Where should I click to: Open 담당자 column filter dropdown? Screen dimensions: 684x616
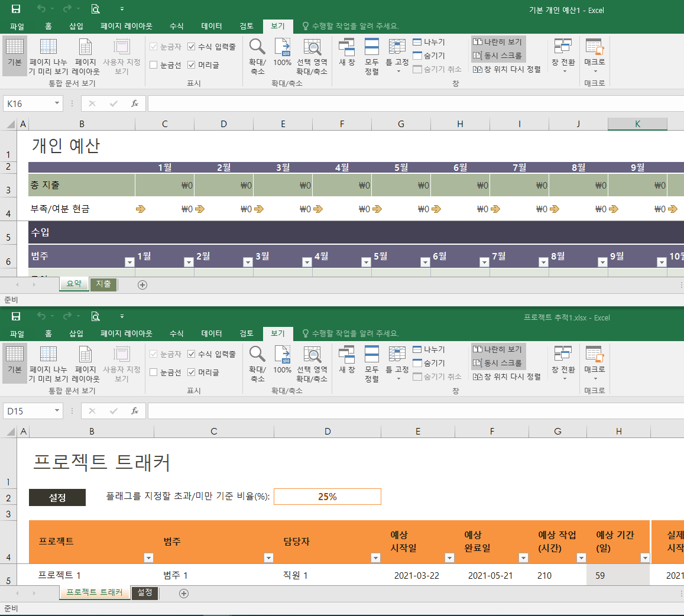(375, 557)
